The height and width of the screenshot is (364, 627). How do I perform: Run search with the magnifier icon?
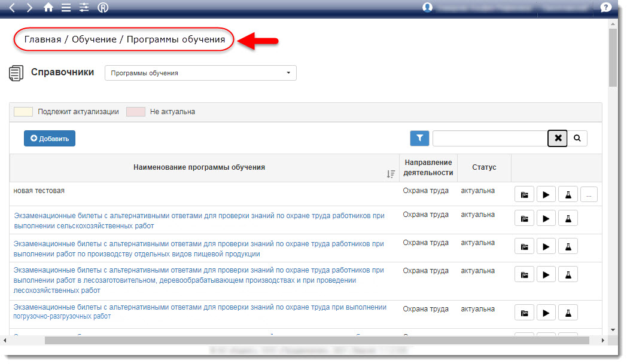click(x=577, y=138)
